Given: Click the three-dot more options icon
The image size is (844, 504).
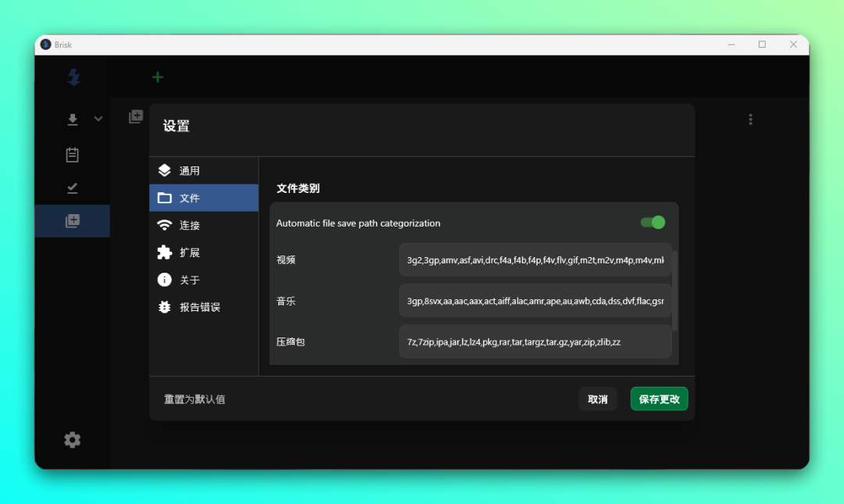Looking at the screenshot, I should point(750,120).
